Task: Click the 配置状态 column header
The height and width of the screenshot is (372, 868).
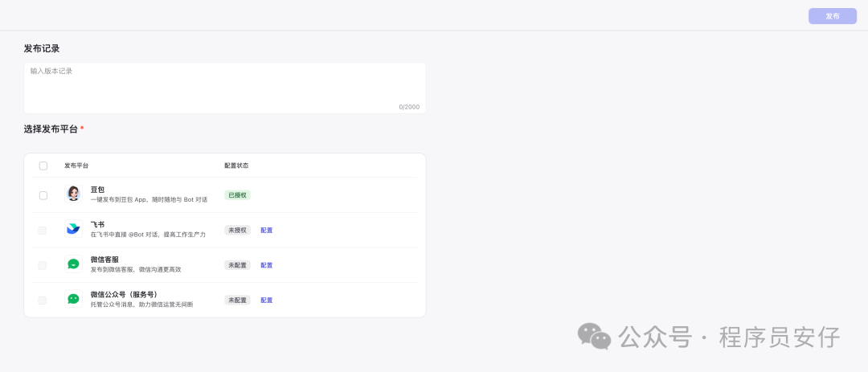Action: point(236,166)
